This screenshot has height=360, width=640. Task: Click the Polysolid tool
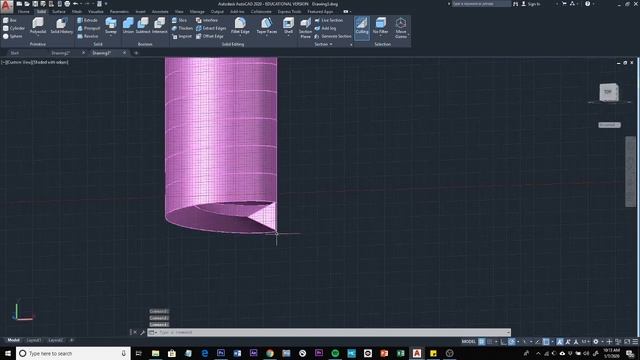(x=38, y=26)
